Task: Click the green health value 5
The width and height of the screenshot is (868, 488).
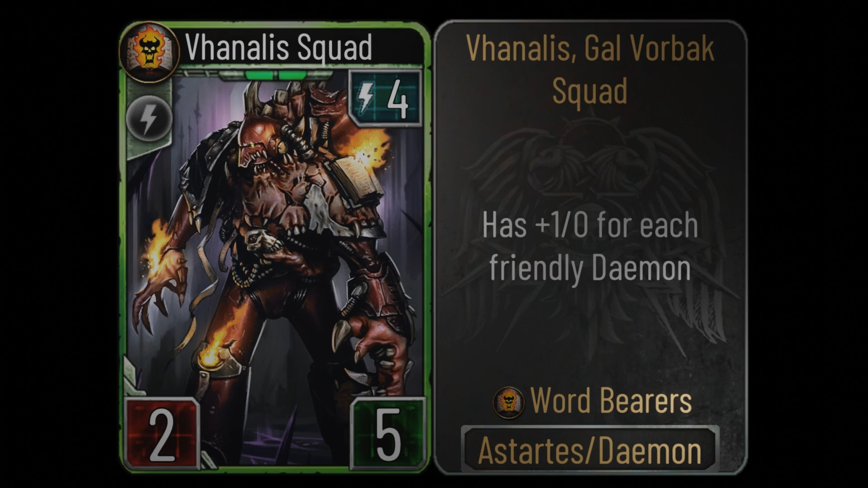Action: click(x=388, y=433)
